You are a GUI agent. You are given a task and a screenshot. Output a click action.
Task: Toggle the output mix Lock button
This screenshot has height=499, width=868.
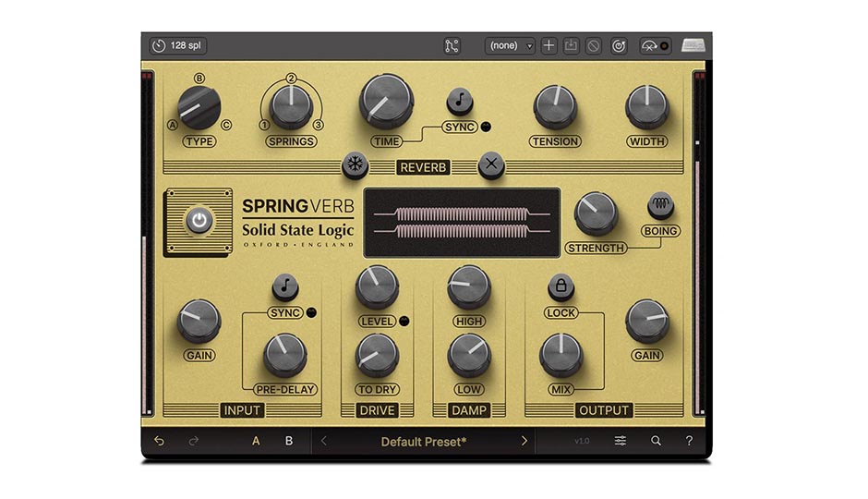point(561,288)
